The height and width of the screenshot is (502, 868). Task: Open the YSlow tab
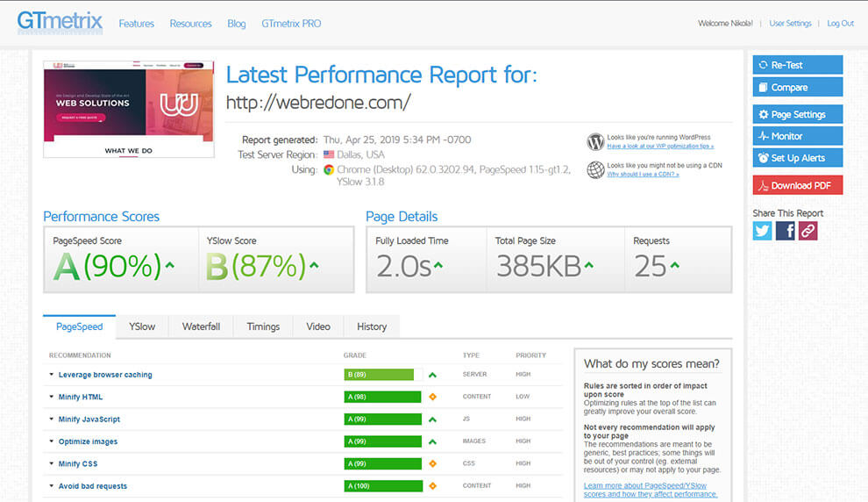click(142, 326)
